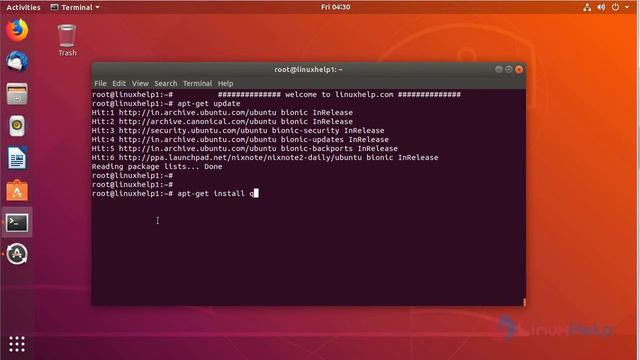Open the Files manager dock icon

17,94
